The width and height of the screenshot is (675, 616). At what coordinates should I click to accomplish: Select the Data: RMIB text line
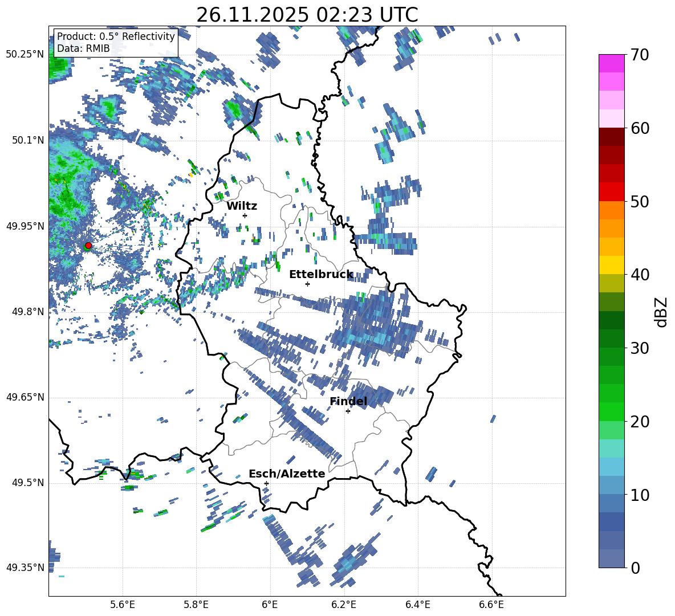coord(83,48)
